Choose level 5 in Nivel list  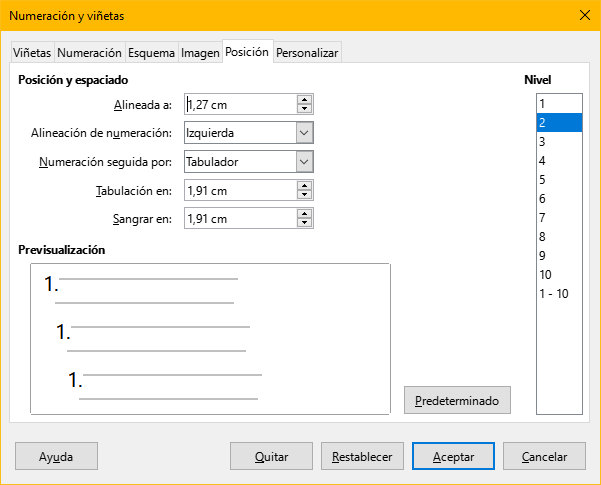[559, 180]
